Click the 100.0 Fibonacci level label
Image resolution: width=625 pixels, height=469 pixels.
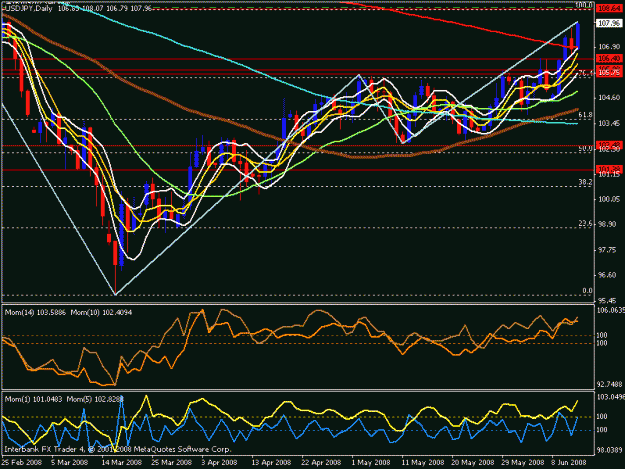coord(584,5)
